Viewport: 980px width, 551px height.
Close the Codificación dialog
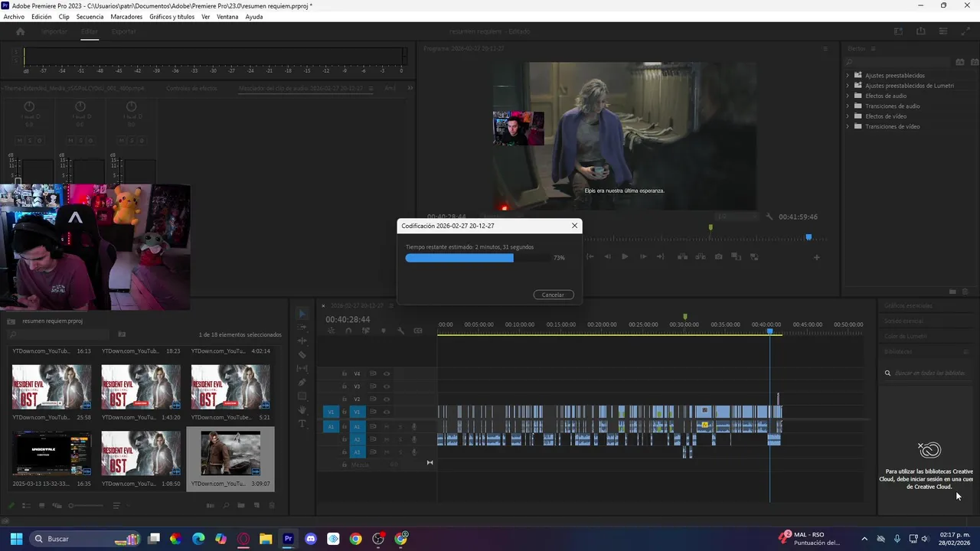click(574, 226)
